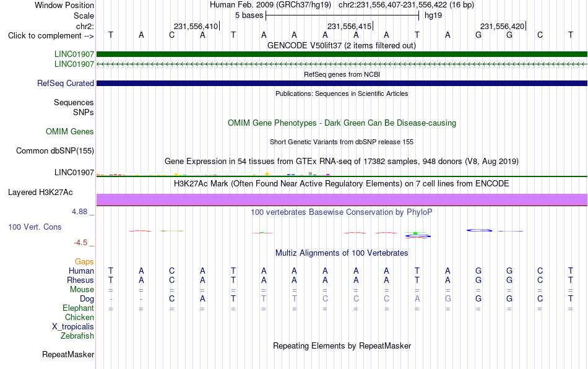
Task: Click the Layered H3K27Ac track label
Action: tap(40, 193)
